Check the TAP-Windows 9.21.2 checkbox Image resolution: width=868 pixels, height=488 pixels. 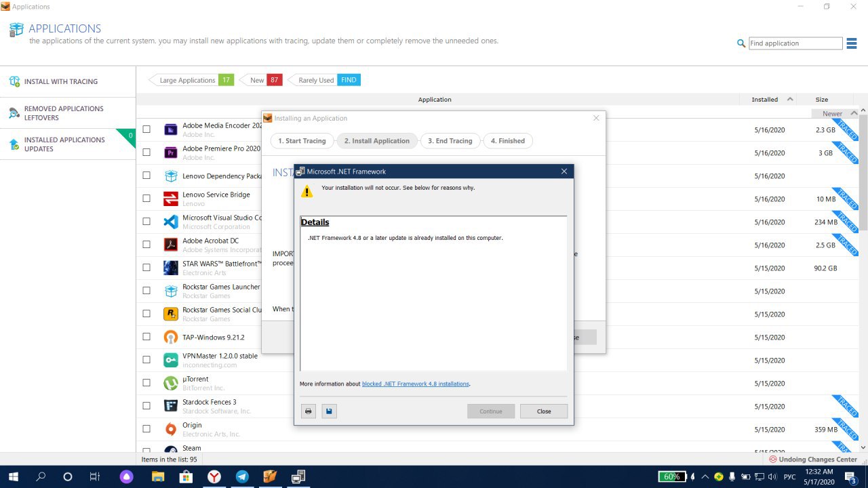[x=146, y=336]
